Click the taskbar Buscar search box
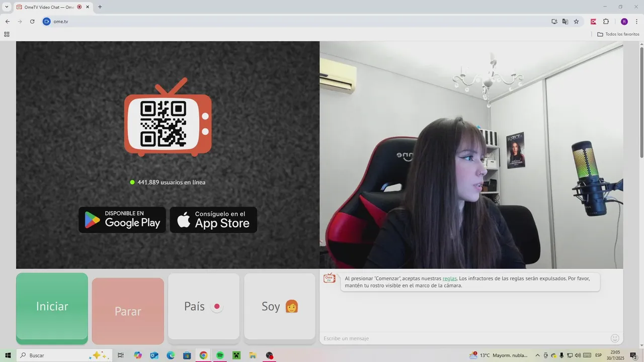 pyautogui.click(x=63, y=355)
